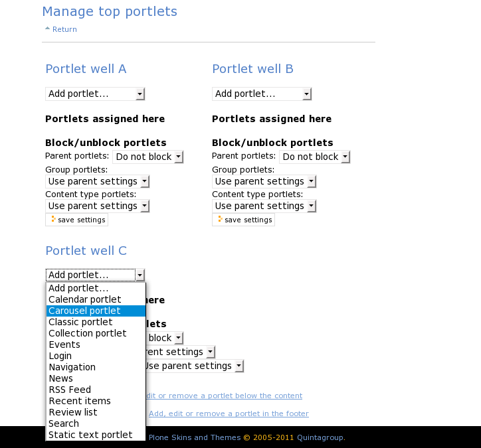Open Portlet well A Add portlet dropdown
The width and height of the screenshot is (481, 448).
click(95, 94)
